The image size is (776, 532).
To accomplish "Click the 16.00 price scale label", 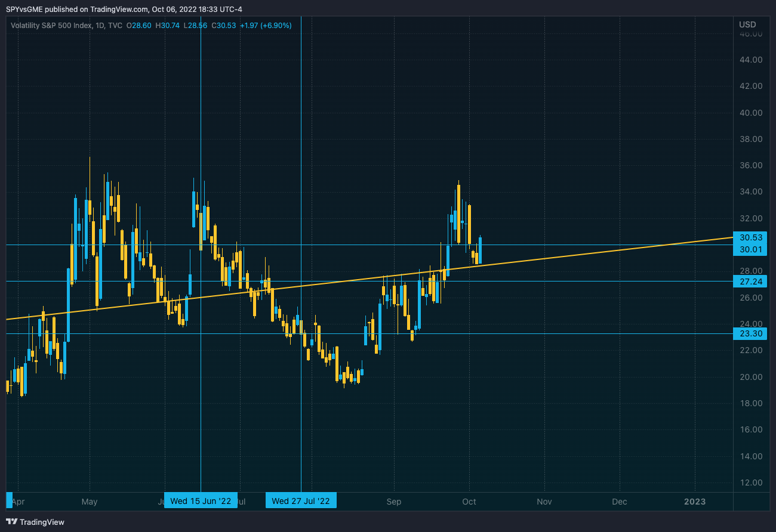I will (x=751, y=429).
